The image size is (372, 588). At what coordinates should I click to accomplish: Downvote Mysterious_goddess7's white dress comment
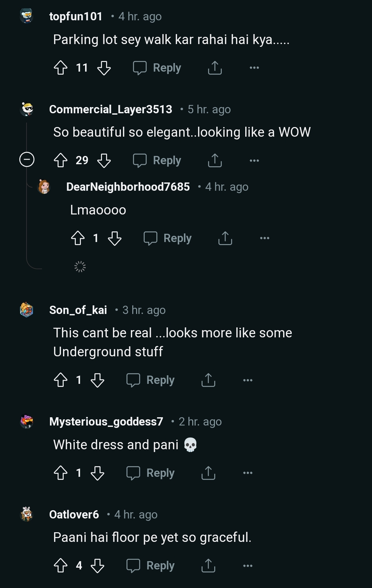point(97,473)
